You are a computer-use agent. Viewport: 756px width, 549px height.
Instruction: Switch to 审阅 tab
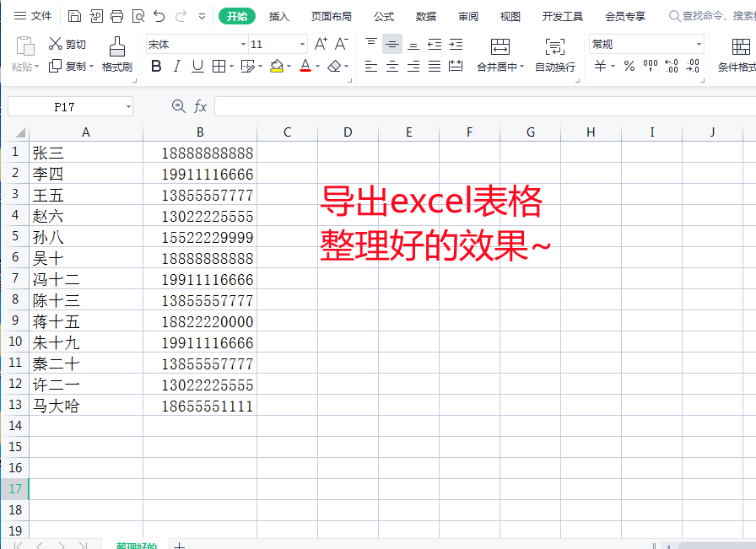pos(467,16)
